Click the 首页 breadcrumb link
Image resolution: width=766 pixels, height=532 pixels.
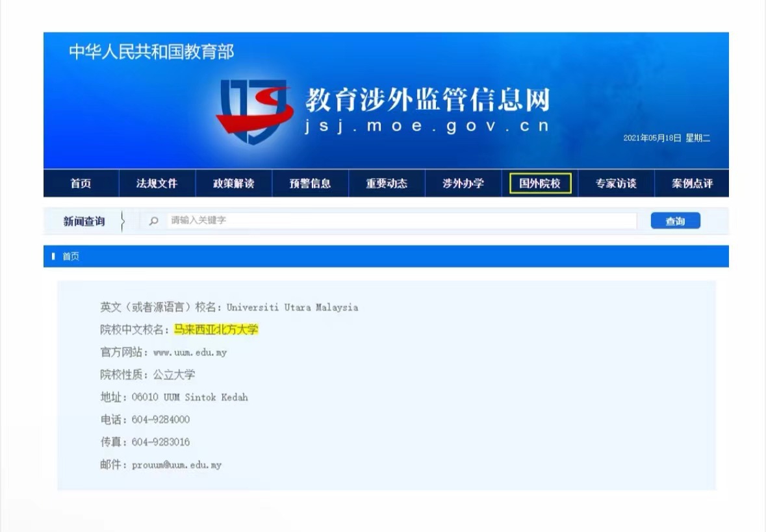[x=71, y=257]
